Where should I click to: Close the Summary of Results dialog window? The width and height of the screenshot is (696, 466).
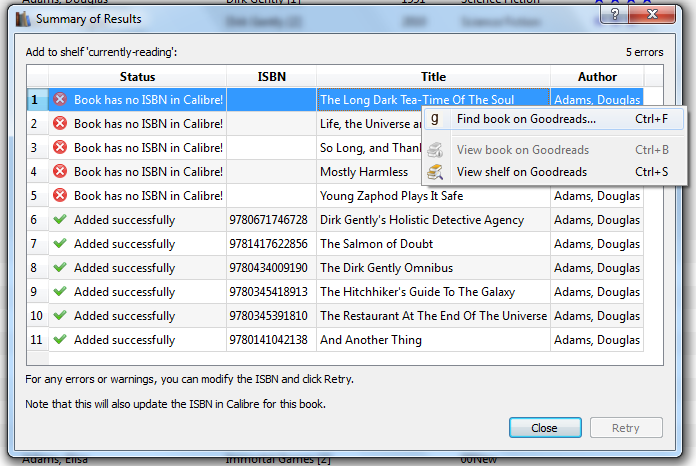point(652,15)
